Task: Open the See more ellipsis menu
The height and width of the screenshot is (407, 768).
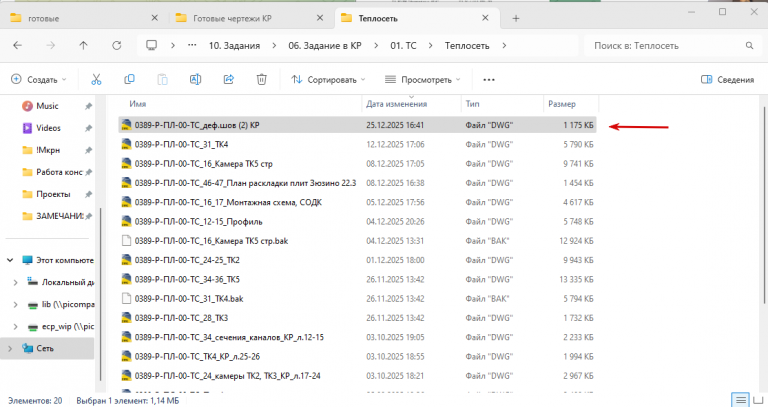Action: click(489, 80)
